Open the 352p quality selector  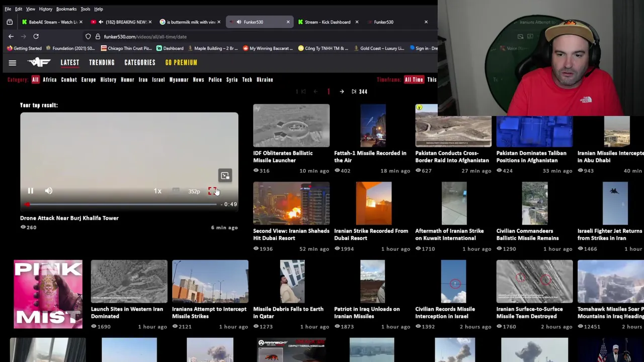pos(194,191)
